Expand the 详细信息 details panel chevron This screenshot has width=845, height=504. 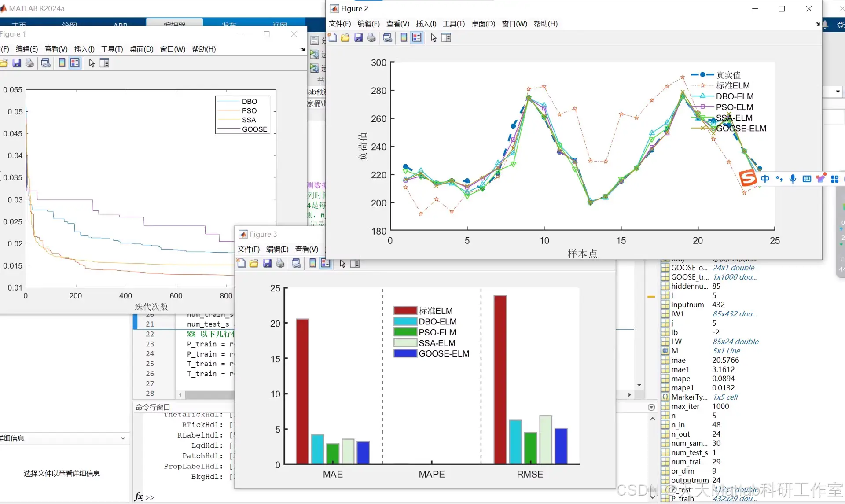pos(123,438)
